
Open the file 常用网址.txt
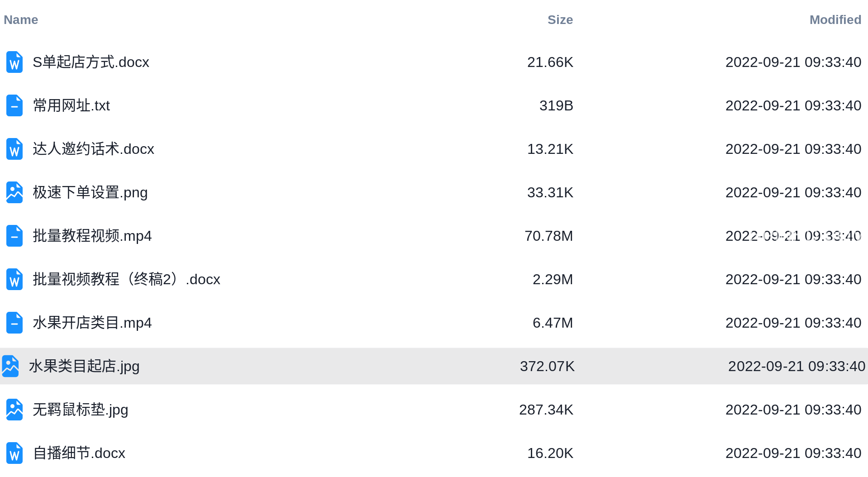(72, 105)
